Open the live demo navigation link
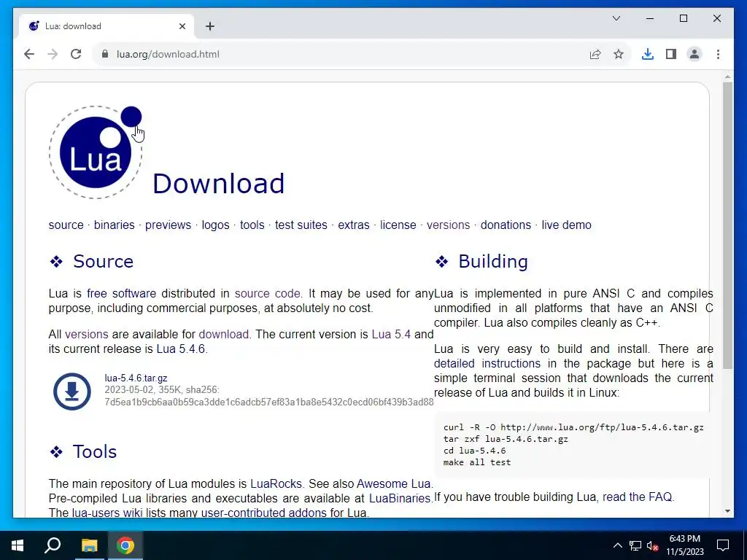Screen dimensions: 747x560 pos(566,225)
